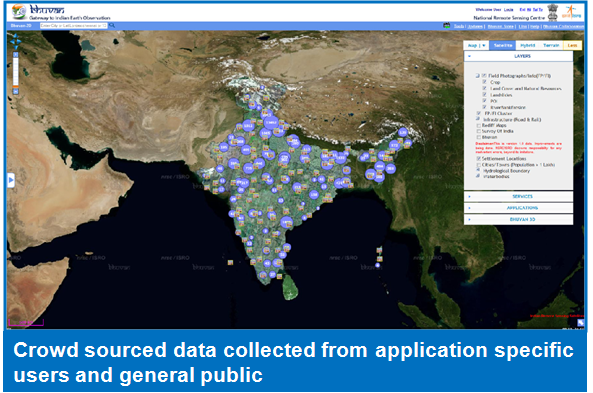Open the Updates link

[475, 26]
